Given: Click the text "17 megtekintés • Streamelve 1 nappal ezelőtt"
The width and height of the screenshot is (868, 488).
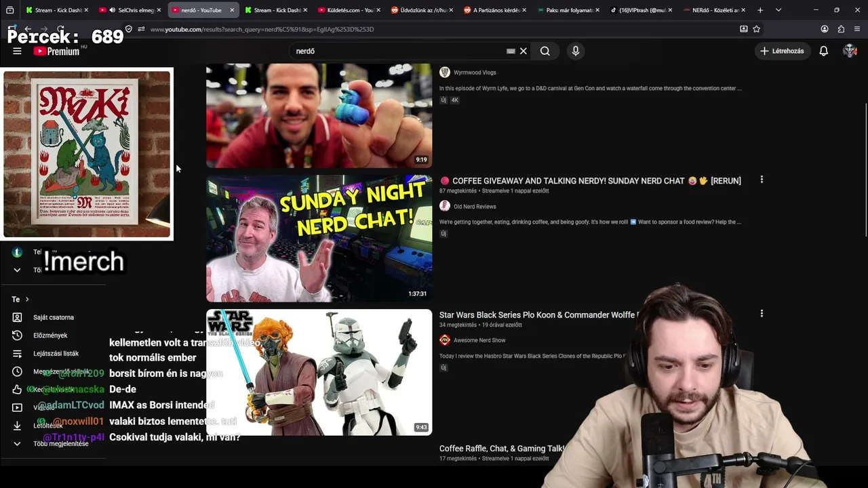Looking at the screenshot, I should (494, 459).
